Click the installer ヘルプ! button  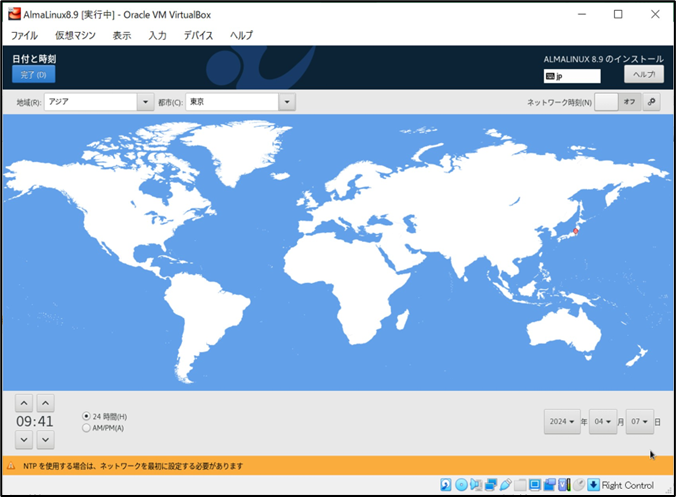tap(644, 74)
